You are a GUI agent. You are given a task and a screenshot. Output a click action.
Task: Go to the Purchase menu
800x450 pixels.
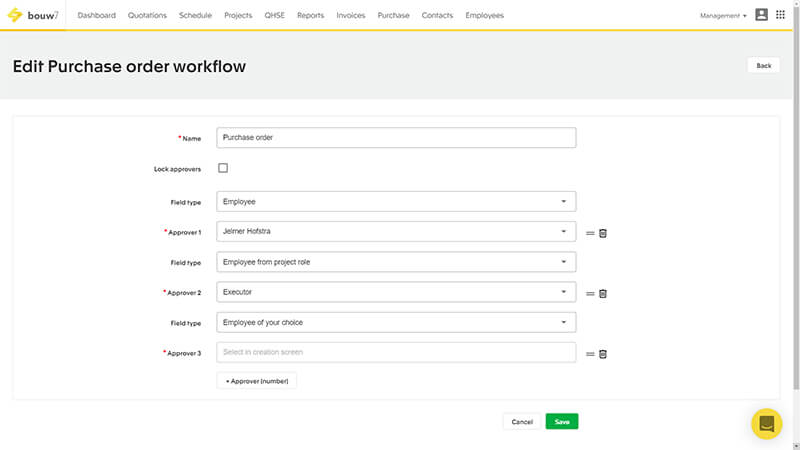click(x=393, y=16)
